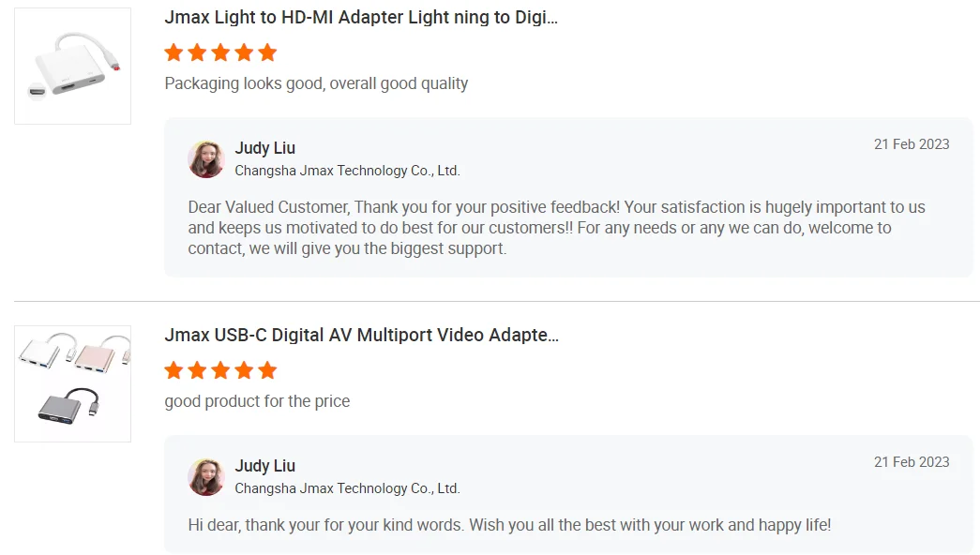This screenshot has width=980, height=555.
Task: Click the first star of the HD-MI adapter rating
Action: pos(173,52)
